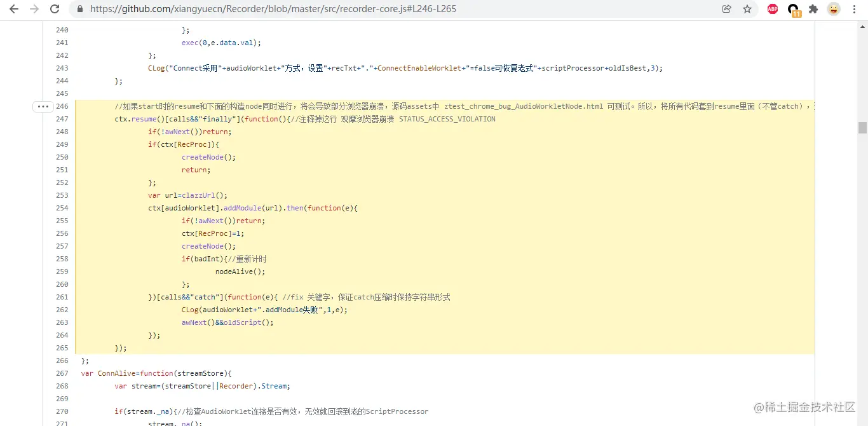Screen dimensions: 868x426
Task: Select line number 248
Action: (62, 132)
